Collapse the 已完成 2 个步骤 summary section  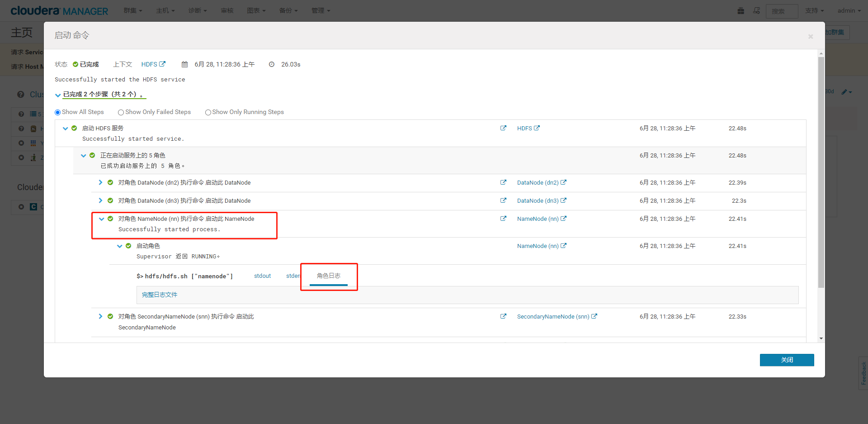(x=58, y=95)
